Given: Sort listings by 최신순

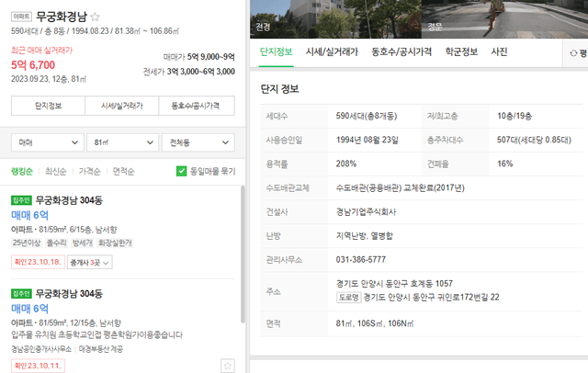Looking at the screenshot, I should [x=56, y=171].
